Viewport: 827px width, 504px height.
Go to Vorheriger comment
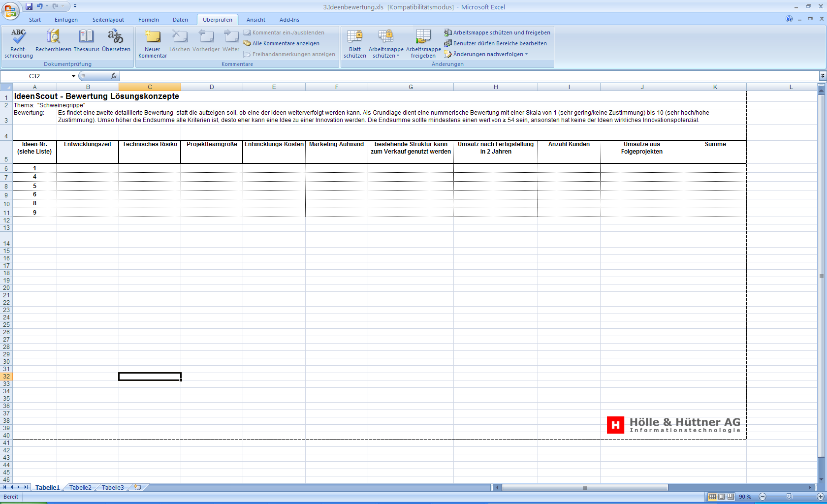click(x=206, y=40)
